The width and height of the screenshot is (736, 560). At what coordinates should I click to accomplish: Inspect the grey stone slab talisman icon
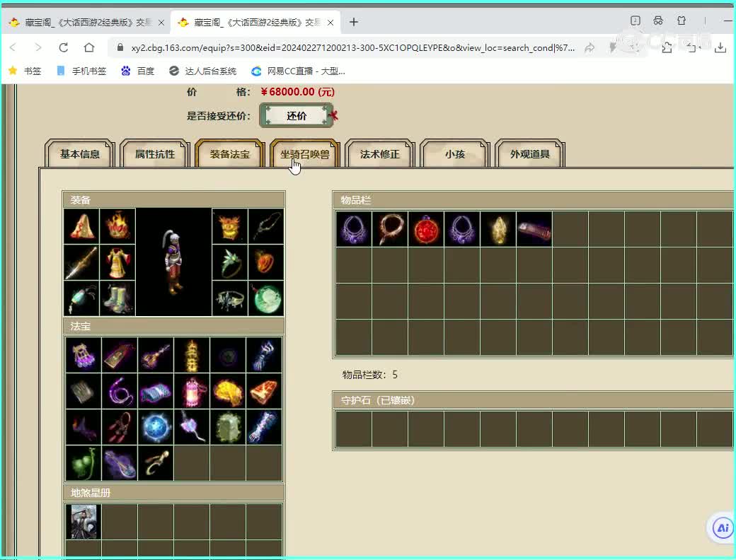84,391
